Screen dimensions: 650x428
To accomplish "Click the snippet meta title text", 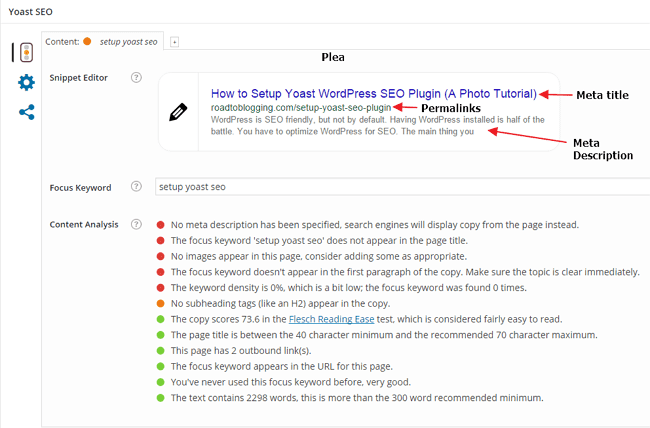I will click(x=374, y=93).
